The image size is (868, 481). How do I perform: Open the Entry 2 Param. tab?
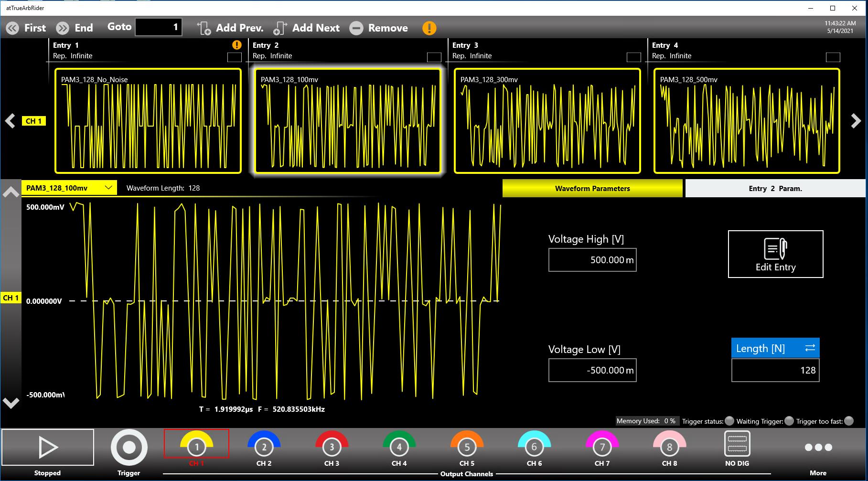click(775, 189)
